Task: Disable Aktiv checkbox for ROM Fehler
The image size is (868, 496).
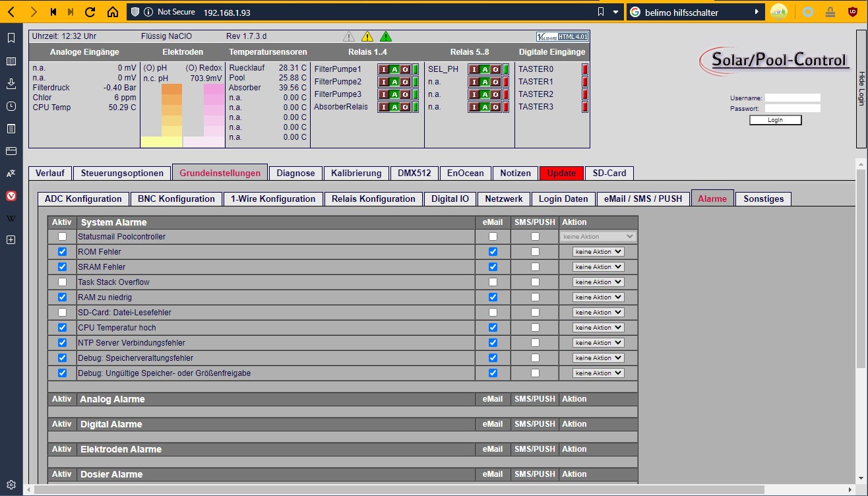Action: pyautogui.click(x=62, y=251)
